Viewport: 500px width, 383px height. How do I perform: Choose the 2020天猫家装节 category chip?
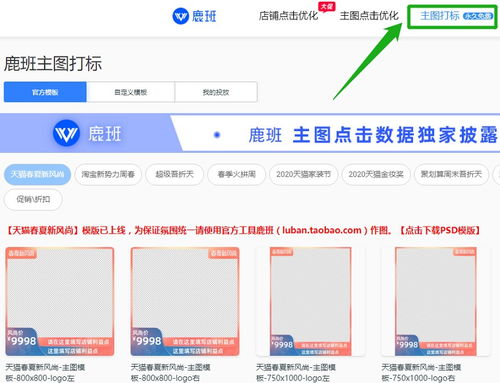(x=303, y=174)
